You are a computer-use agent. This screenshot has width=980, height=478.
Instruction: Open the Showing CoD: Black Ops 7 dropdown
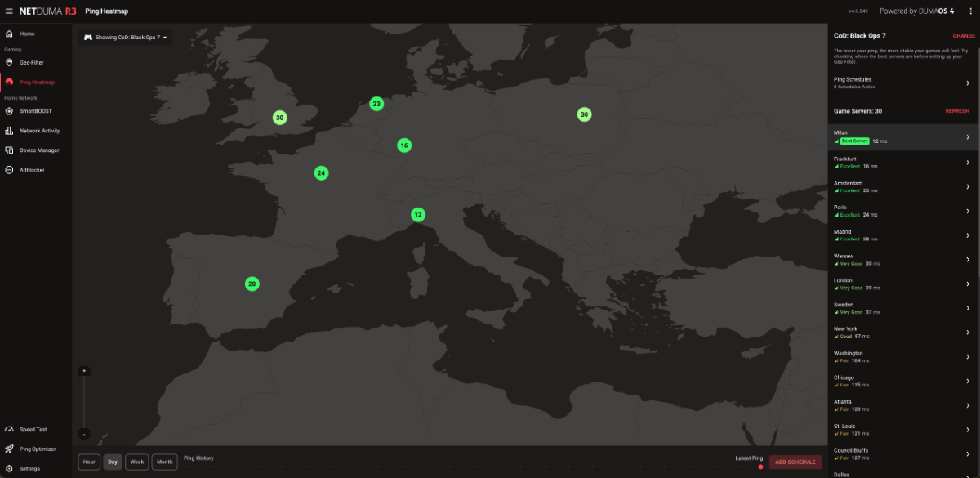pos(127,38)
